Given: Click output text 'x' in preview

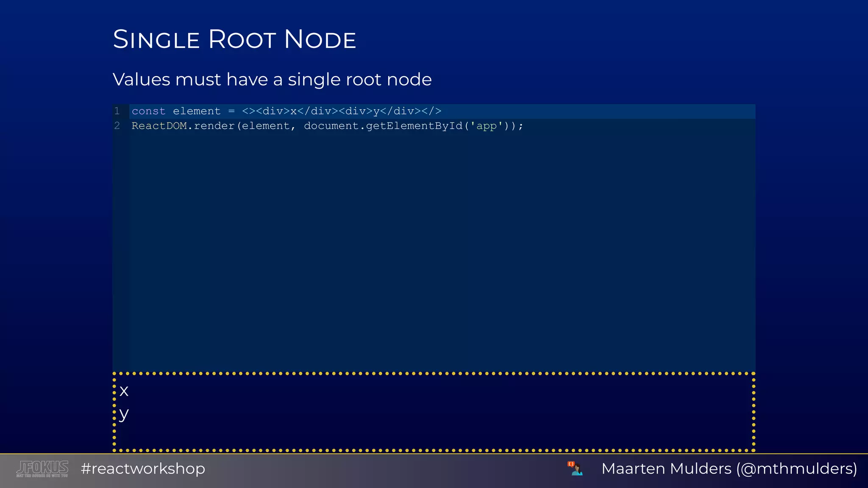Looking at the screenshot, I should 124,391.
